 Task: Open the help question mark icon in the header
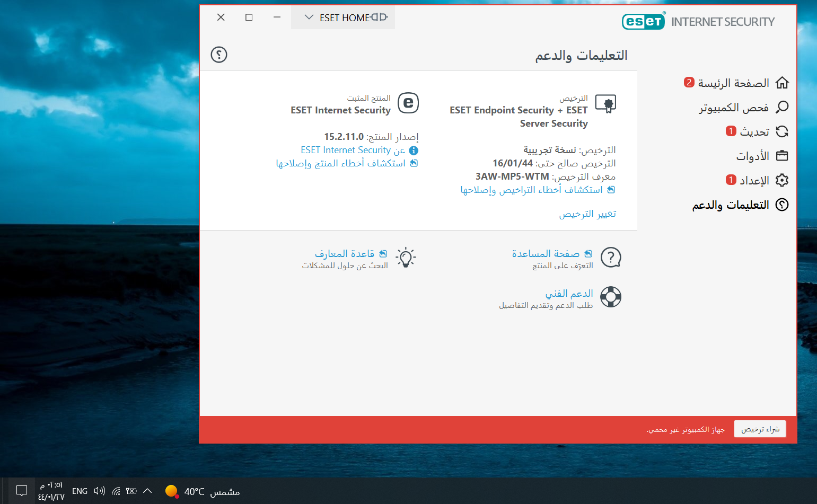[x=219, y=55]
